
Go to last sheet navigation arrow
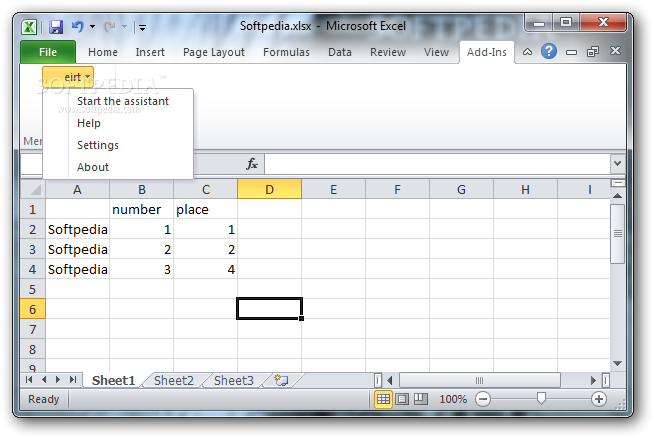(73, 380)
